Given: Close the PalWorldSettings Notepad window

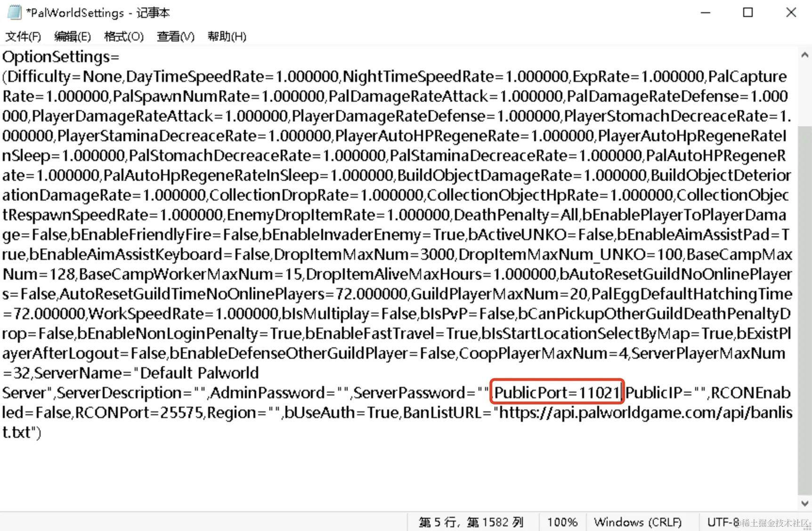Looking at the screenshot, I should click(791, 13).
